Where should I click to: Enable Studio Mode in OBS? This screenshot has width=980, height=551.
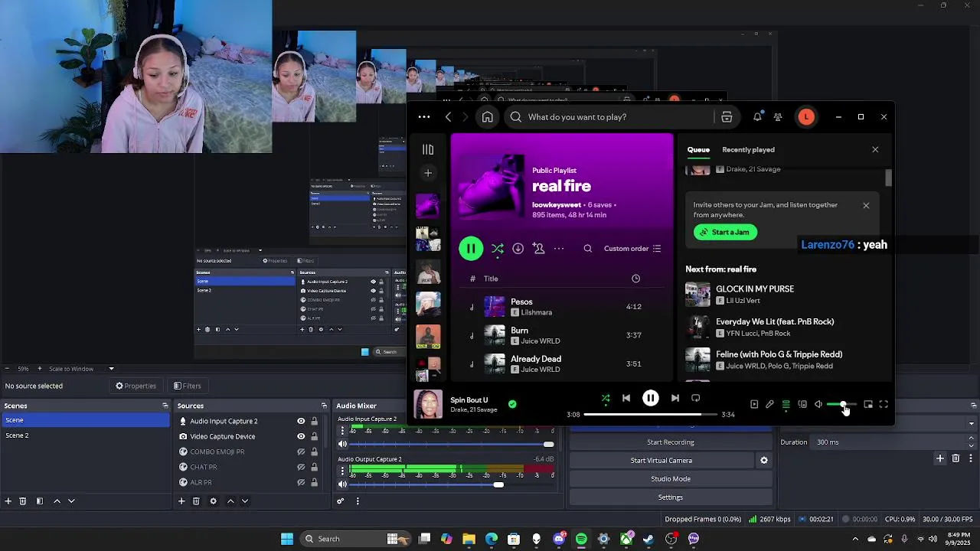click(x=671, y=479)
